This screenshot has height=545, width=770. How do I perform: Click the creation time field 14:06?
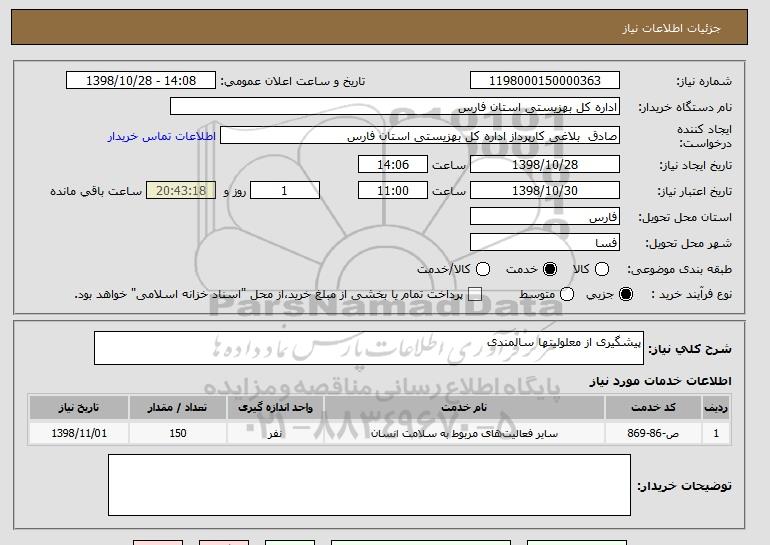coord(393,164)
